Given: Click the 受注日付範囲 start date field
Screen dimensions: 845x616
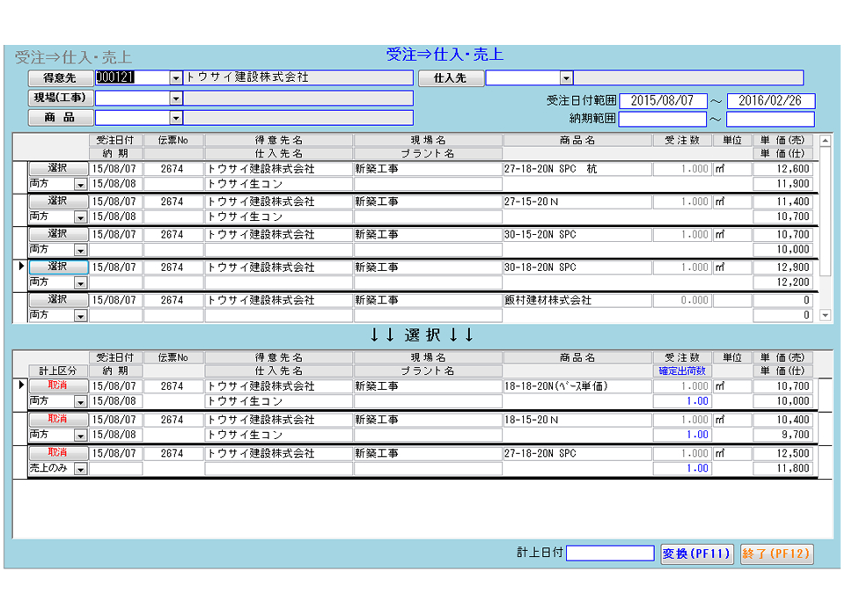Looking at the screenshot, I should (662, 101).
